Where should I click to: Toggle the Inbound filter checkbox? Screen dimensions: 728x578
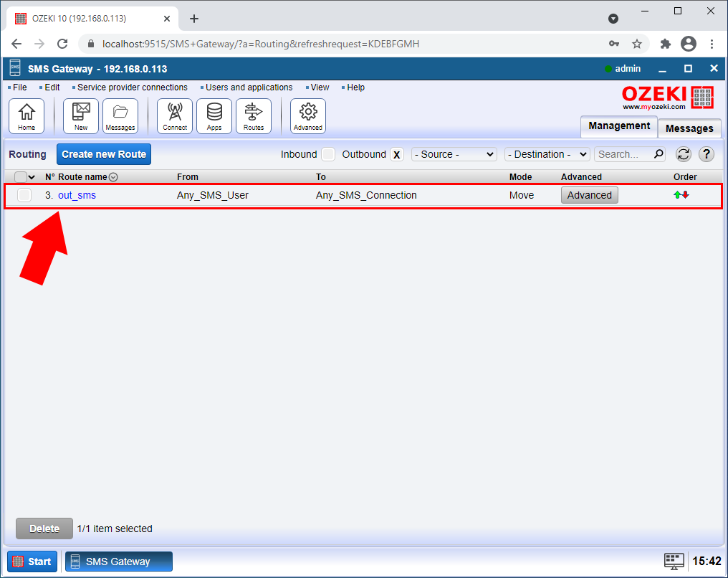(328, 154)
